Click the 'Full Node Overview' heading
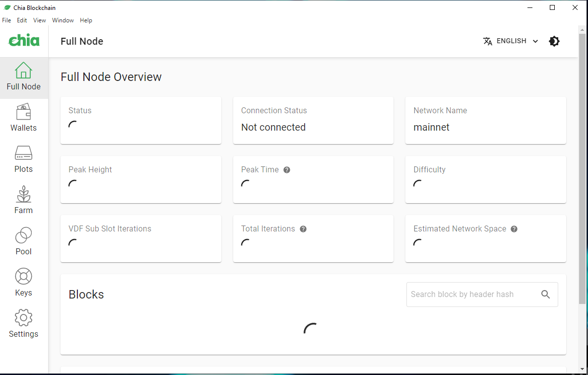The image size is (588, 375). pyautogui.click(x=111, y=77)
